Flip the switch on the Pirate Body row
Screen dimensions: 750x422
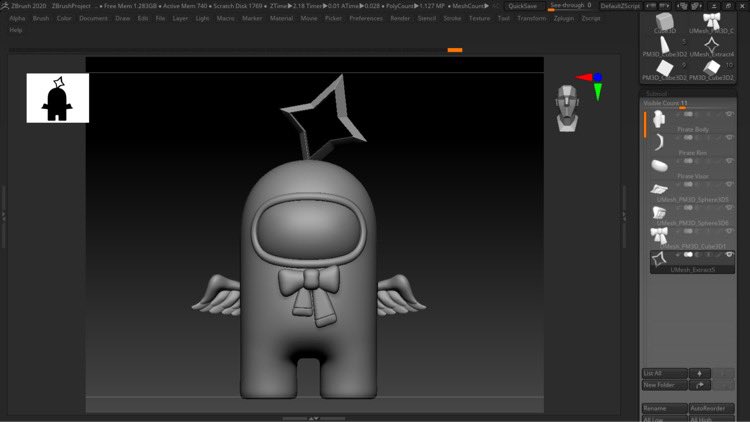(688, 114)
